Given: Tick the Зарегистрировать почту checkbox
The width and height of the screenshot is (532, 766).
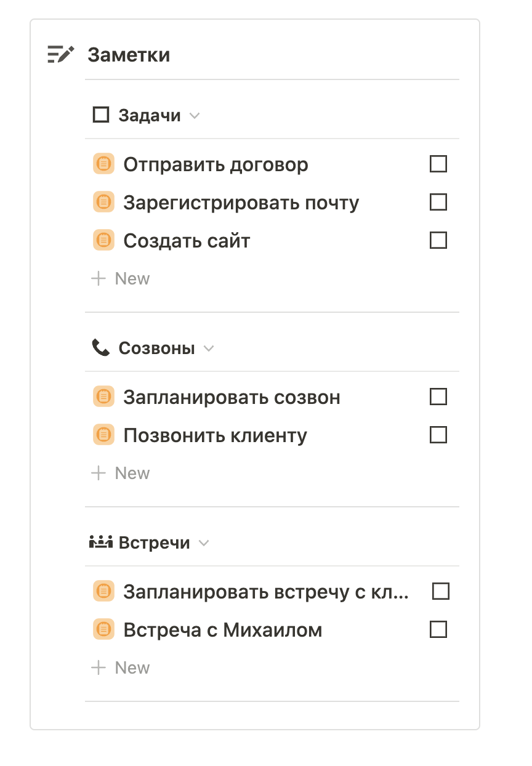Looking at the screenshot, I should click(x=438, y=202).
